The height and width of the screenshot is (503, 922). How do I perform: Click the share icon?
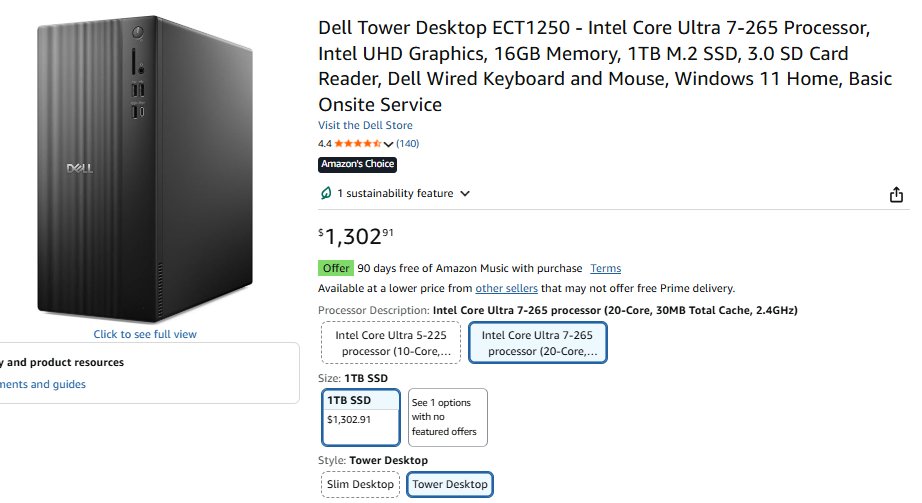[896, 195]
